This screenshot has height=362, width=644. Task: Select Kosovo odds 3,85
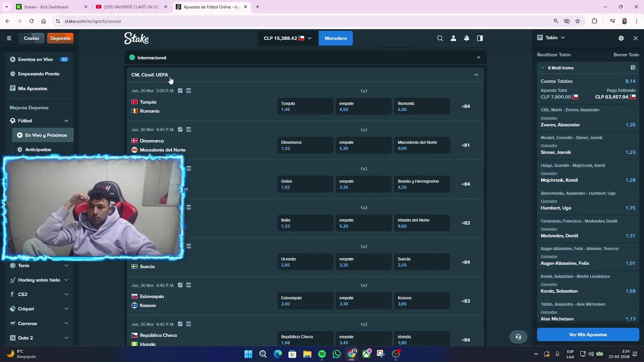pyautogui.click(x=422, y=301)
